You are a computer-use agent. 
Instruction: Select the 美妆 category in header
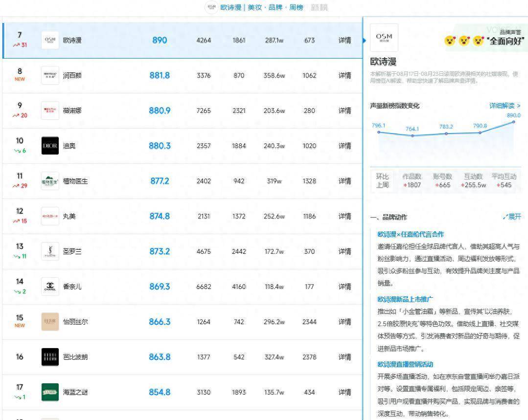254,7
